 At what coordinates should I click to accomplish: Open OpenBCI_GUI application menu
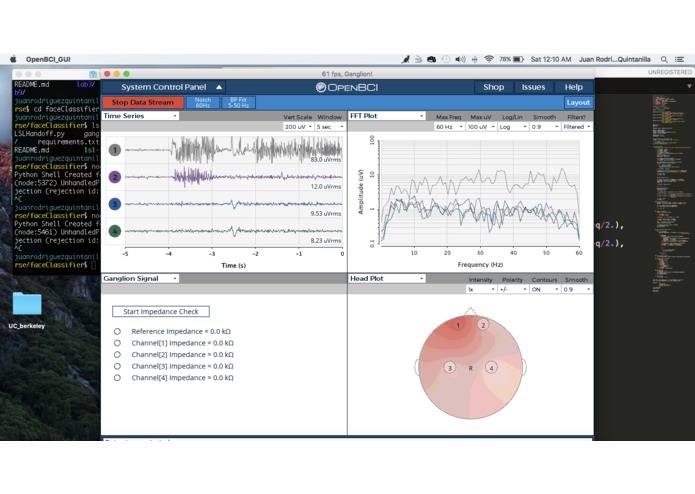pyautogui.click(x=48, y=59)
